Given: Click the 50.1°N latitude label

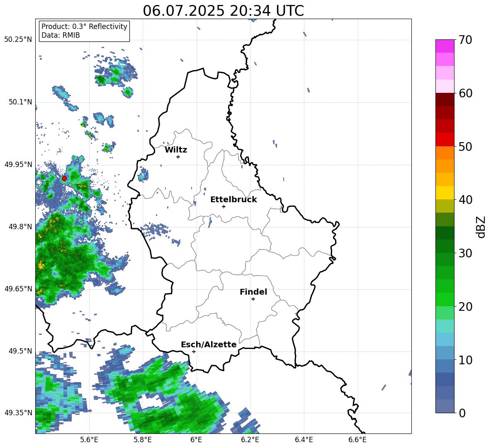Looking at the screenshot, I should pos(20,102).
